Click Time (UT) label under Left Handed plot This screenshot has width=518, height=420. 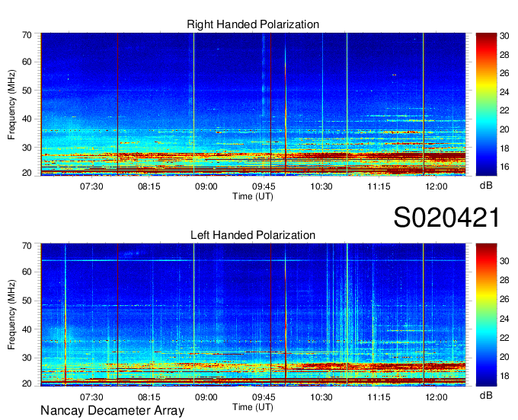[x=253, y=407]
